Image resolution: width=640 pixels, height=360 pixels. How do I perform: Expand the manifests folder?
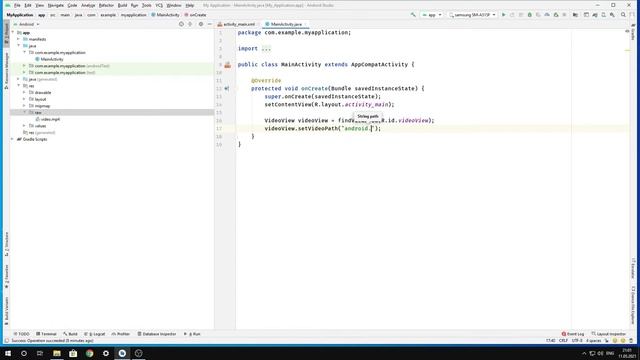click(x=18, y=39)
